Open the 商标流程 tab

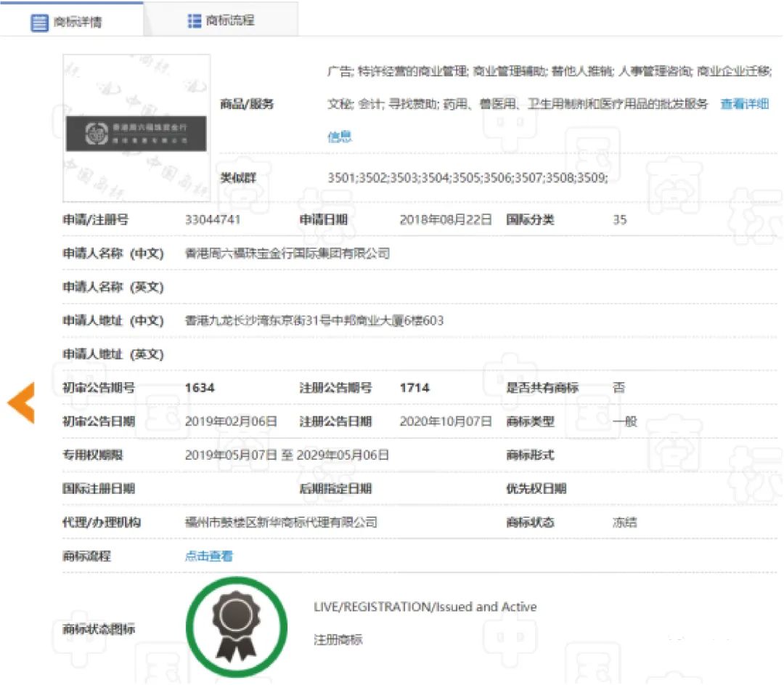click(x=221, y=20)
